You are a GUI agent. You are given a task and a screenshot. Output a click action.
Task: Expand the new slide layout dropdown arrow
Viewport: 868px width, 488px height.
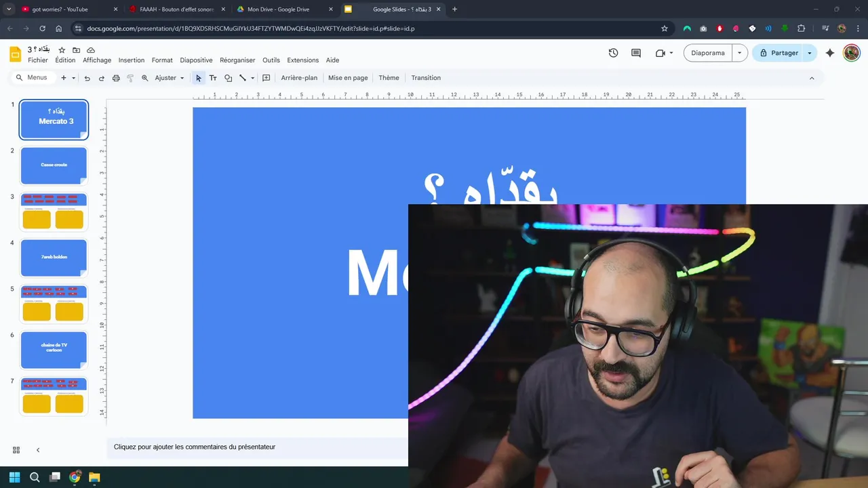tap(74, 78)
